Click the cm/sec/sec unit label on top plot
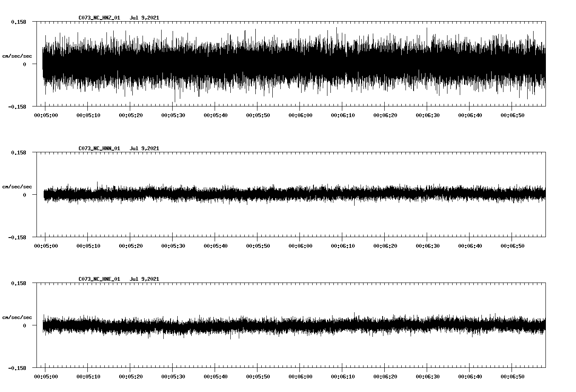 click(x=17, y=56)
